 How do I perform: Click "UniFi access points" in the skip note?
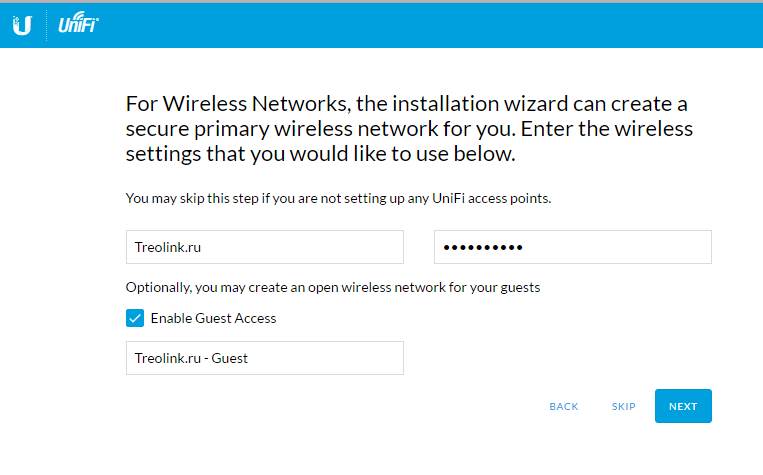tap(491, 199)
